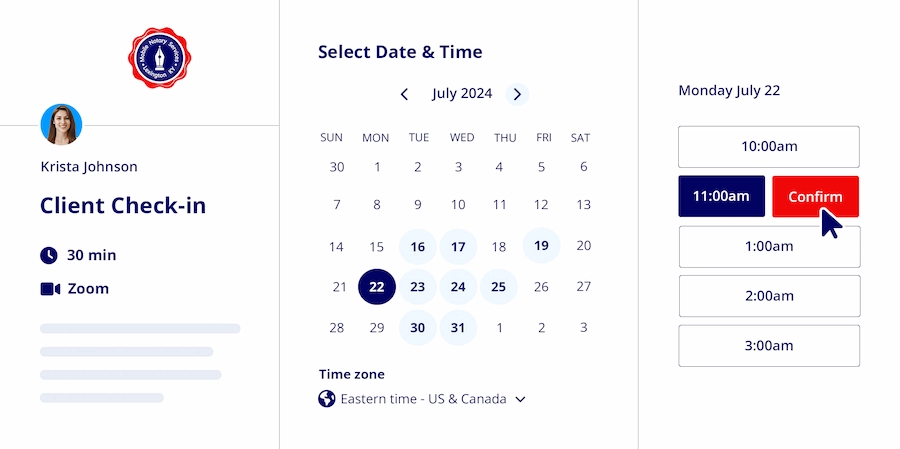The width and height of the screenshot is (900, 449).
Task: Select July 31 date
Action: click(458, 328)
